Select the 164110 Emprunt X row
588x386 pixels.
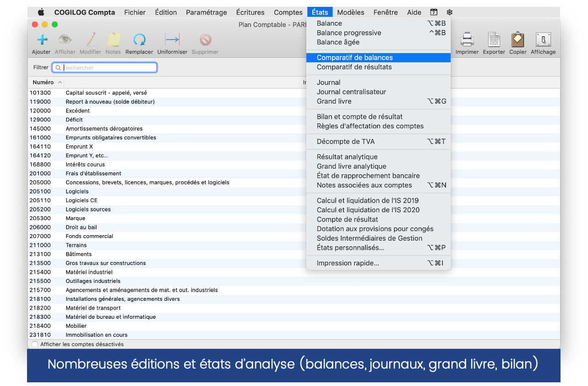point(294,147)
